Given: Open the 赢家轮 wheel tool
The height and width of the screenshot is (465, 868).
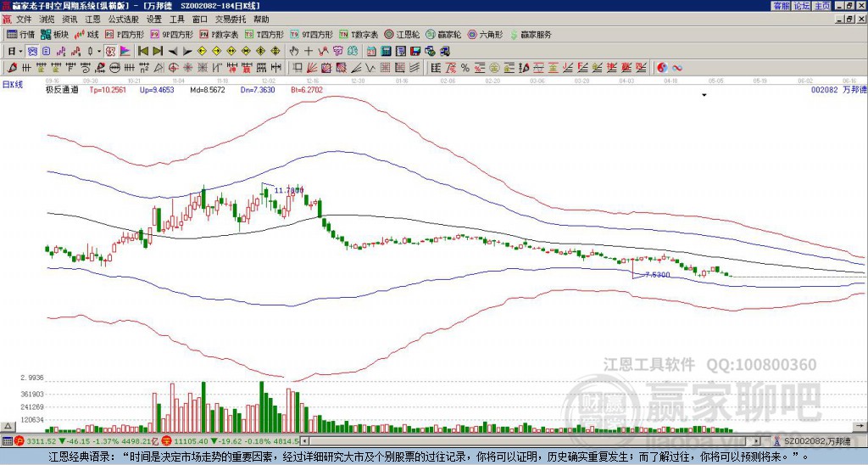Looking at the screenshot, I should coord(443,34).
